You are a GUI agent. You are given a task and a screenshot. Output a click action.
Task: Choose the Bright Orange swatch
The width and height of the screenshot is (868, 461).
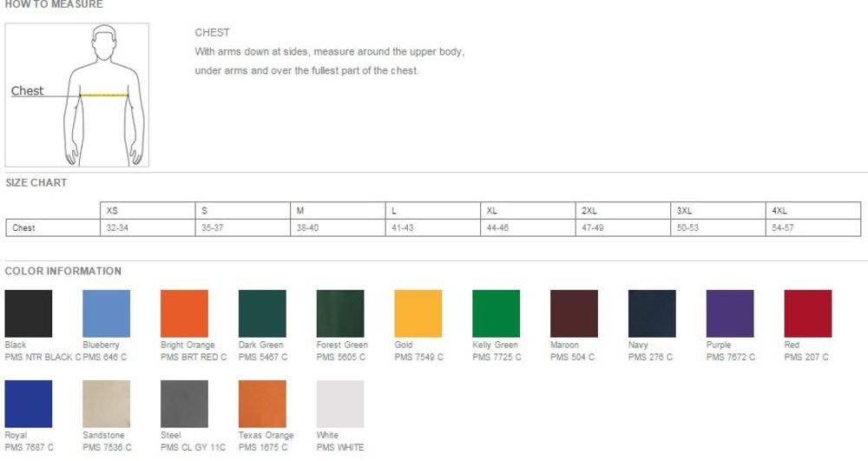pos(184,313)
